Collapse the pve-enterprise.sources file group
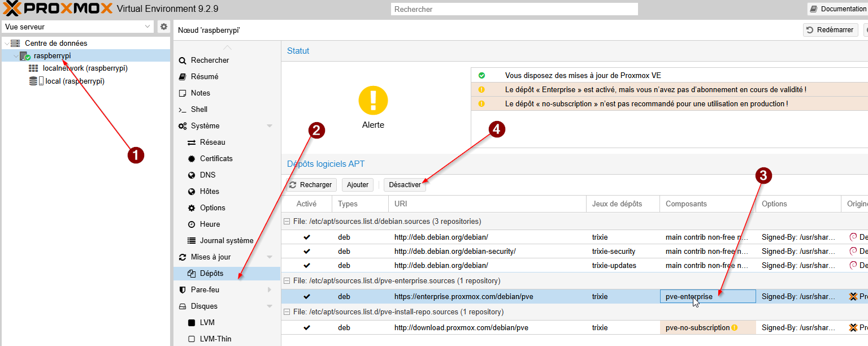This screenshot has width=868, height=346. [x=287, y=280]
